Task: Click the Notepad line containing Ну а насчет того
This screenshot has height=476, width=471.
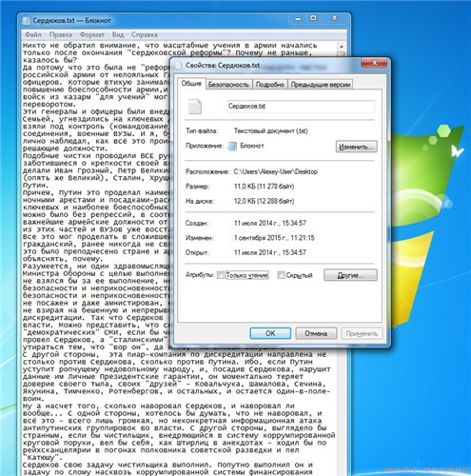Action: (159, 406)
